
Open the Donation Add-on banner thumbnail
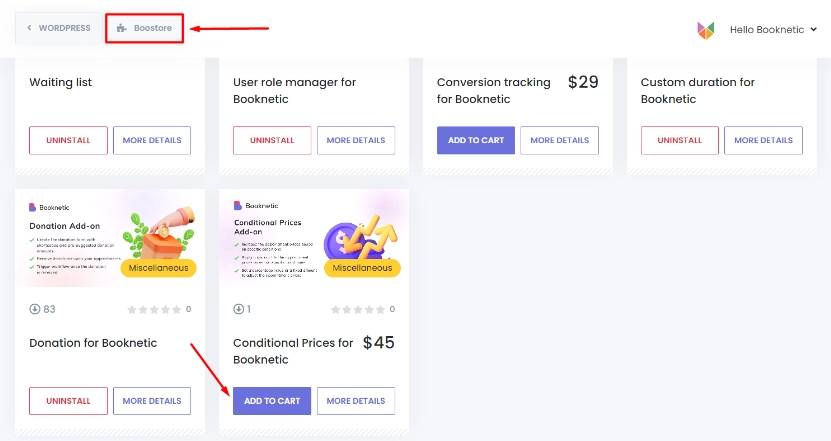[x=110, y=238]
